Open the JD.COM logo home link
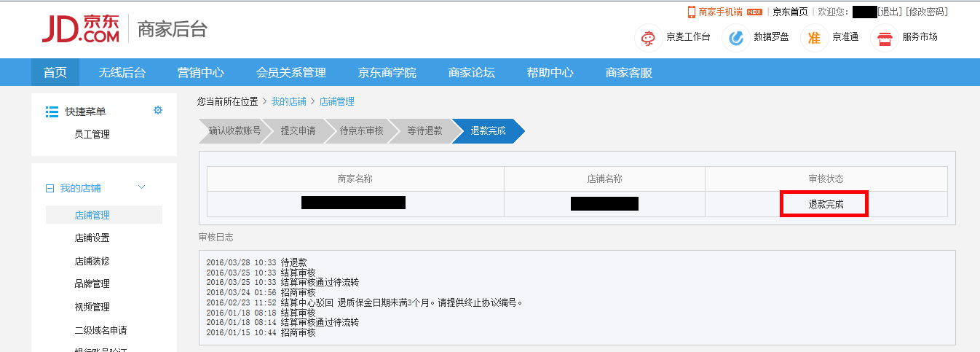Screen dimensions: 980x352 click(80, 29)
